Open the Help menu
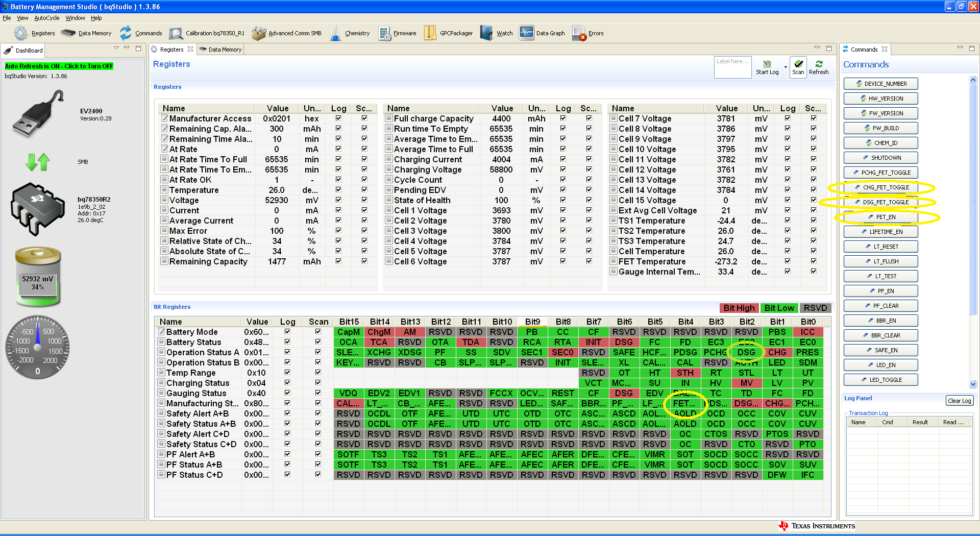Image resolution: width=980 pixels, height=536 pixels. pyautogui.click(x=96, y=18)
